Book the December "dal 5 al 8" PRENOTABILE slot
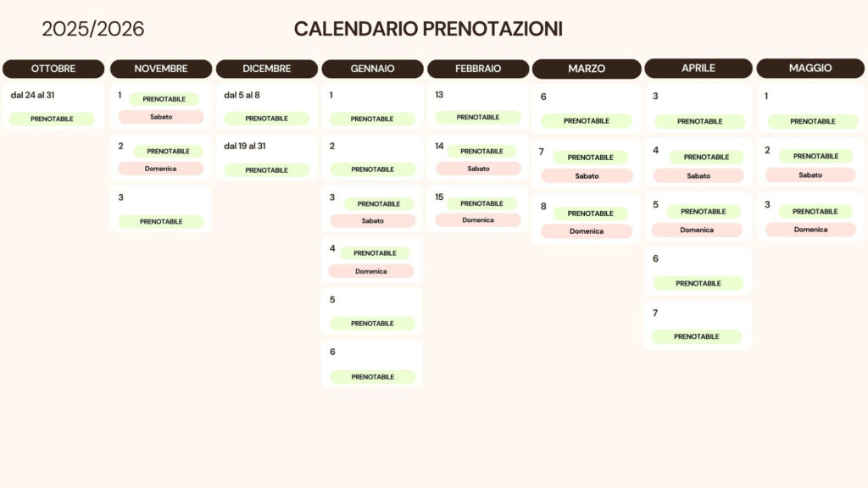Viewport: 868px width, 488px height. click(266, 119)
